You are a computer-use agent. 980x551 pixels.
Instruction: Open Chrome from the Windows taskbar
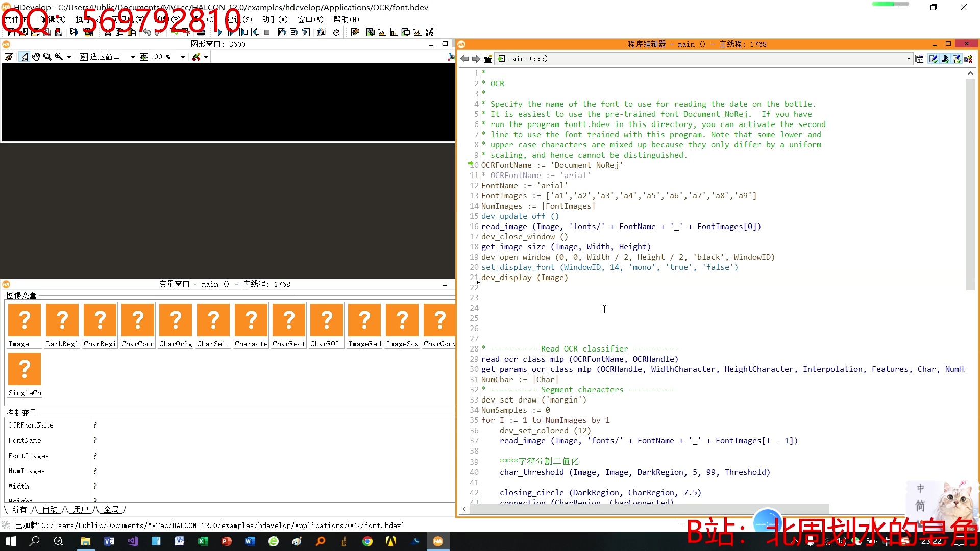coord(367,541)
